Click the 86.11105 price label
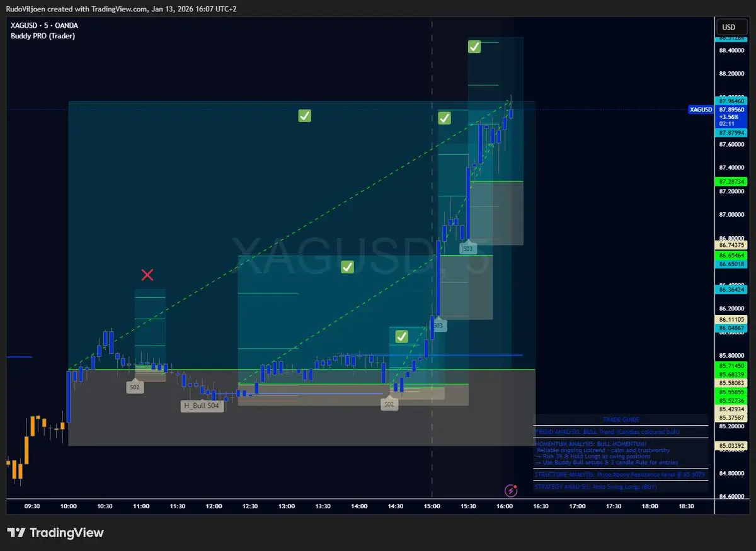 (x=731, y=320)
